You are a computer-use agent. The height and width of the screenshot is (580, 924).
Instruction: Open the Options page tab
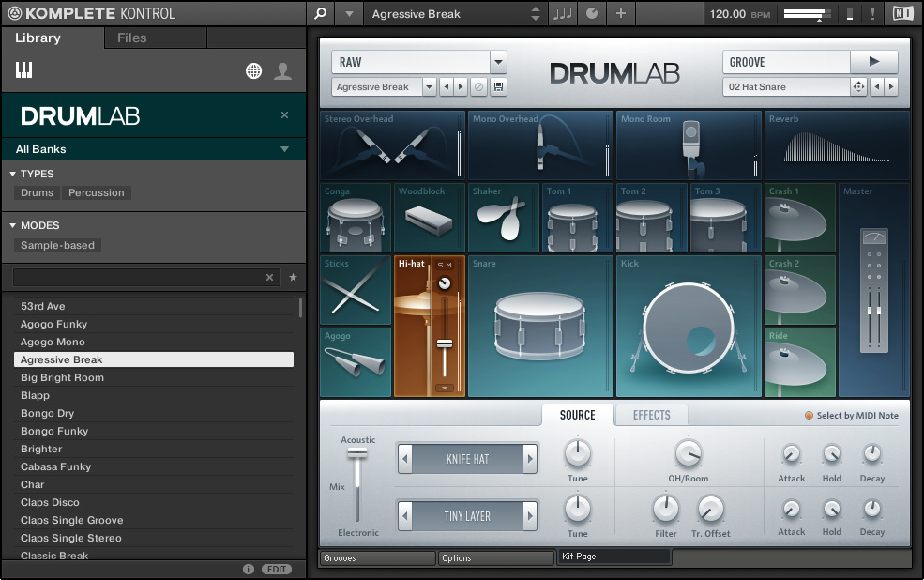pyautogui.click(x=496, y=557)
